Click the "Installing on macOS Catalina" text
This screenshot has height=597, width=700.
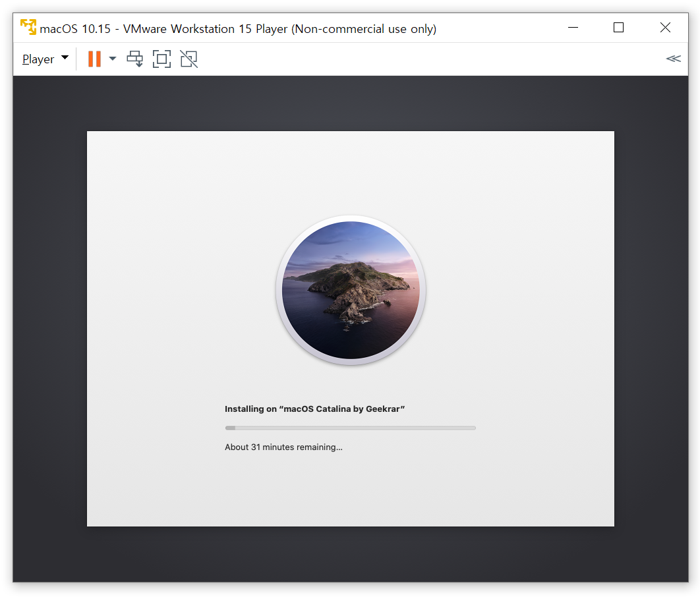(x=314, y=409)
